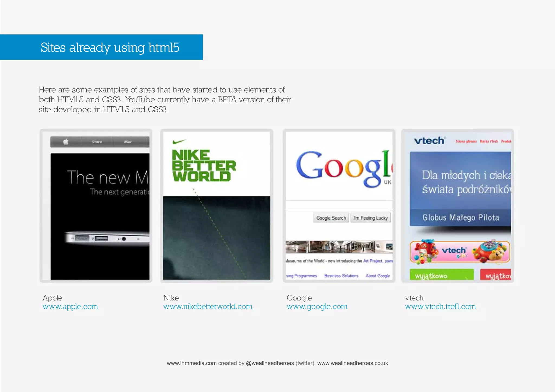
Task: Click the NIKE BETTER WORLD green title
Action: (x=204, y=166)
